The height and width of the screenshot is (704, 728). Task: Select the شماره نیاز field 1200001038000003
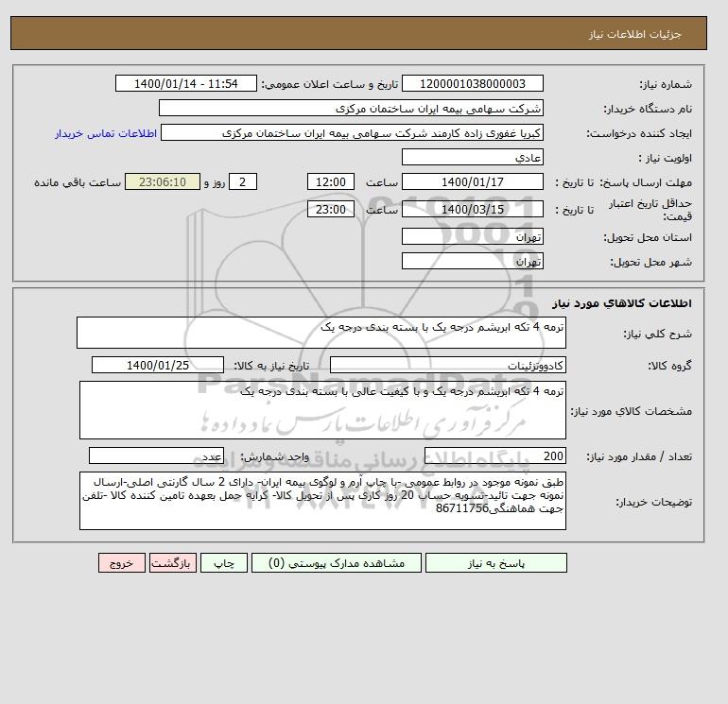[x=472, y=83]
